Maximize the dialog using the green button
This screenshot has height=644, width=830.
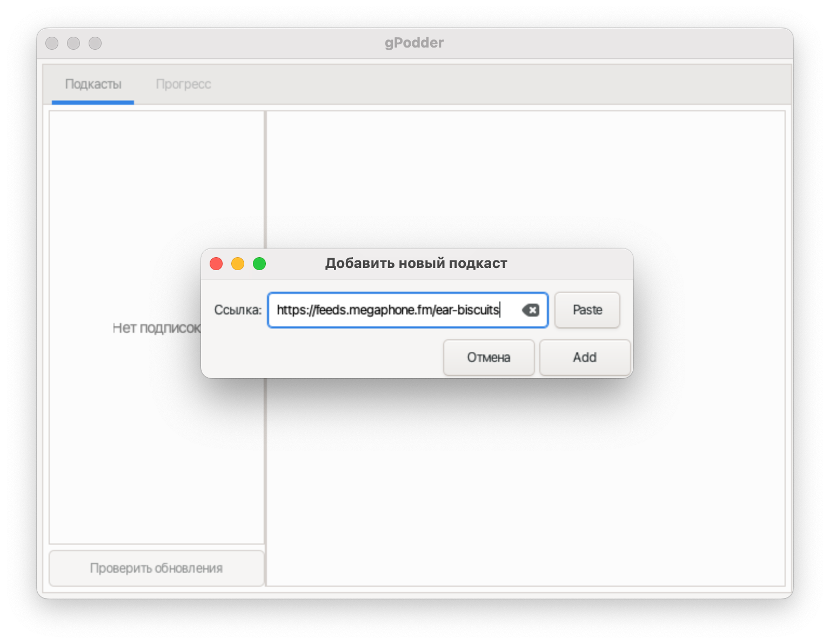259,264
